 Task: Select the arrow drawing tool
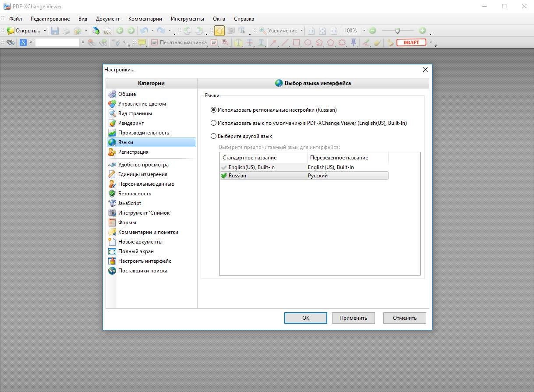click(273, 42)
